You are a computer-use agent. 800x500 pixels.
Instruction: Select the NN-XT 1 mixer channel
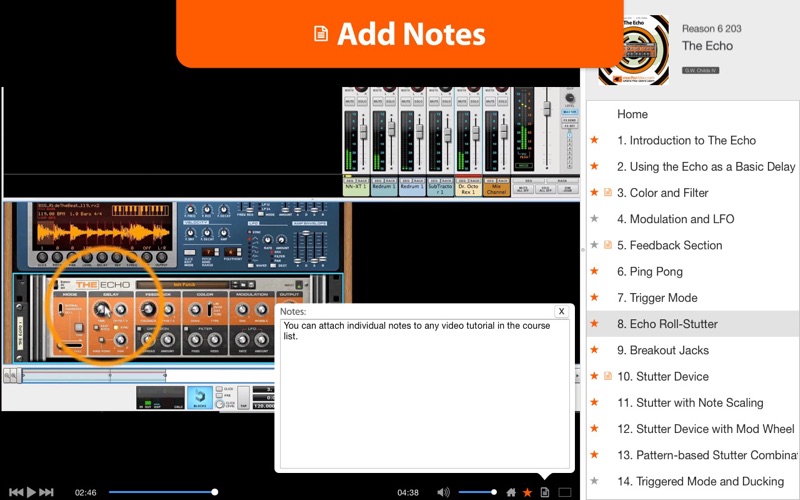(x=356, y=187)
